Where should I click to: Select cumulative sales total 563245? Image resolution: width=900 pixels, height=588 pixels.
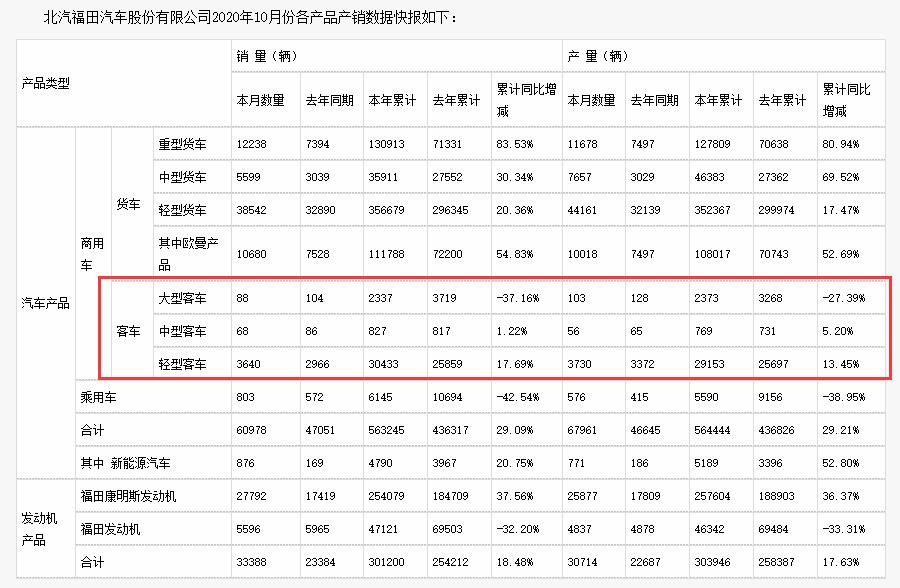coord(386,430)
